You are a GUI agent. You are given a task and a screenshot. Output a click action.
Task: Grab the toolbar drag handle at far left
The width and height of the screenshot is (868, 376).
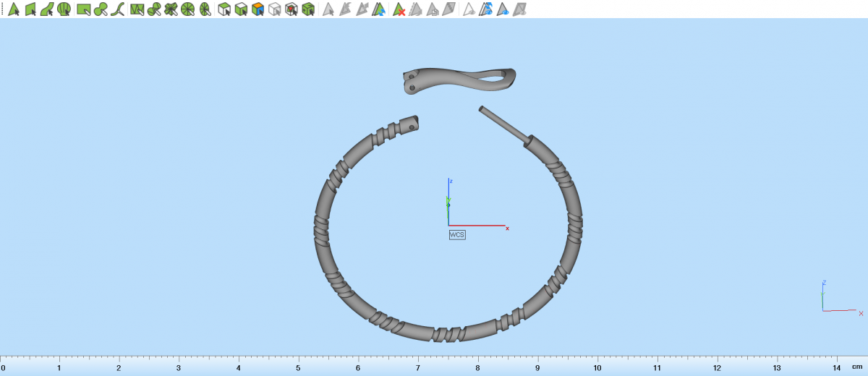3,9
